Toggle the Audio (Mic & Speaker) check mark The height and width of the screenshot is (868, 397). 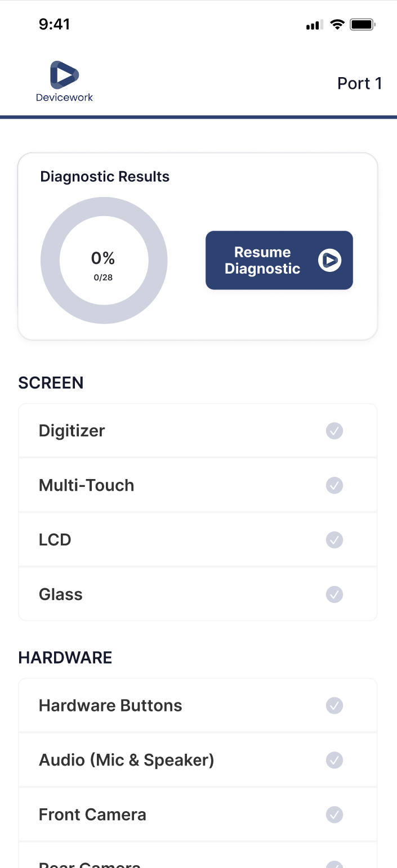click(x=334, y=760)
